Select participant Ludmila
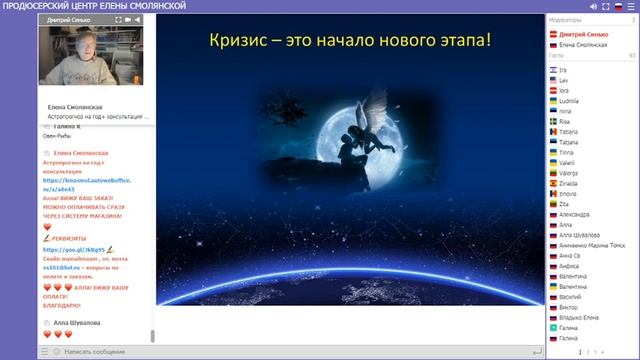The image size is (640, 360). click(569, 101)
